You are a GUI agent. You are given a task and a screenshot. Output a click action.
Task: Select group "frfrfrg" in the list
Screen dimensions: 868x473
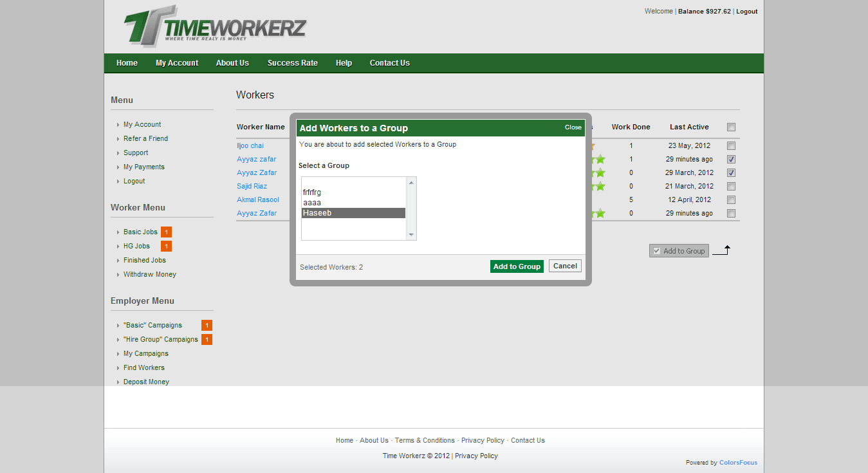coord(354,192)
